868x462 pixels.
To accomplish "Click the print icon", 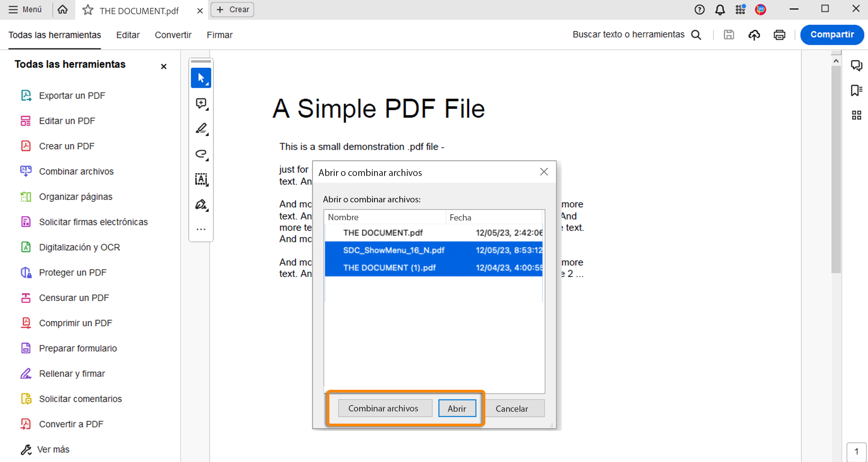I will click(779, 35).
